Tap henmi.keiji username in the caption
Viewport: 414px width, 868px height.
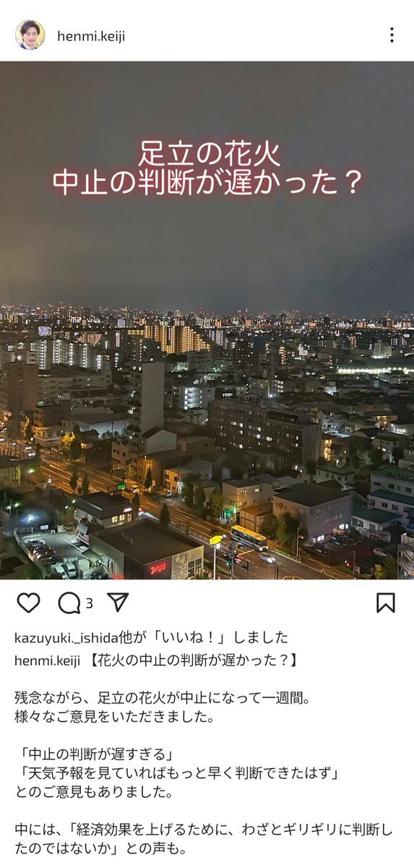pyautogui.click(x=47, y=660)
